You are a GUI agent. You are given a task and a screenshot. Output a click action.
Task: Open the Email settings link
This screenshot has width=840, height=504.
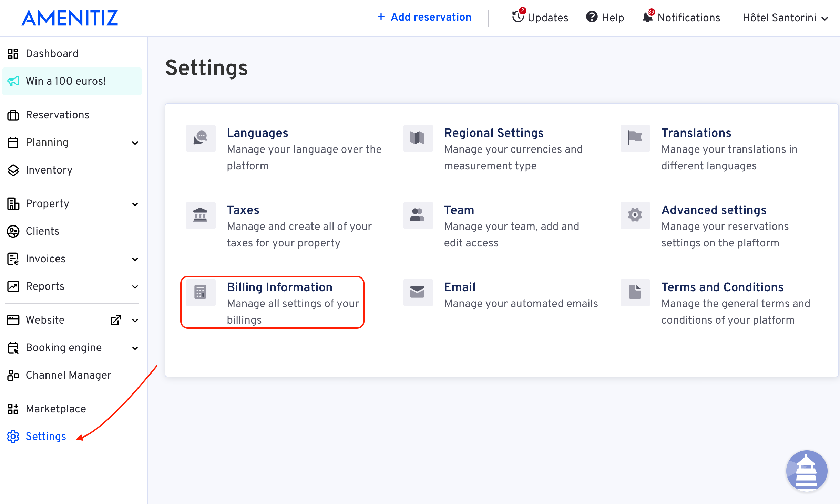coord(460,287)
